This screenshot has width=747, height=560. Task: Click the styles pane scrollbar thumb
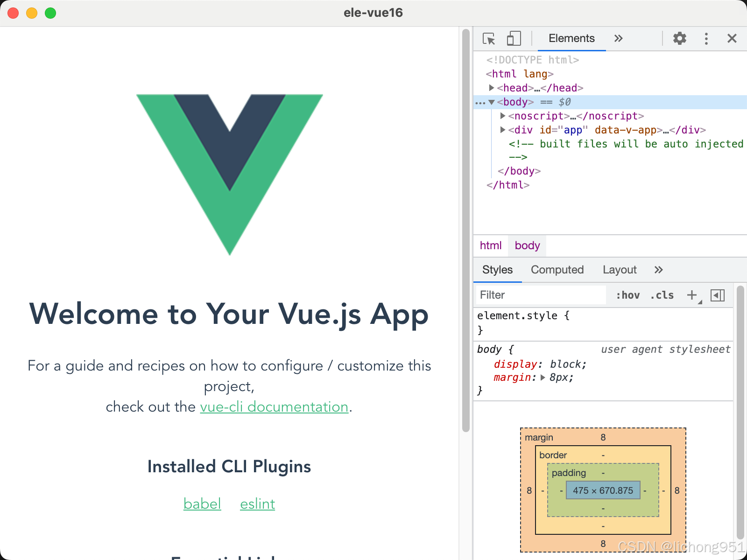[740, 413]
